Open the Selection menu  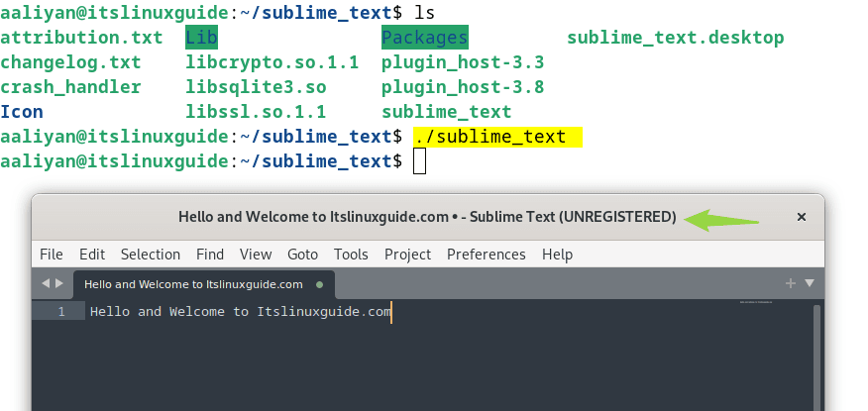pos(151,255)
